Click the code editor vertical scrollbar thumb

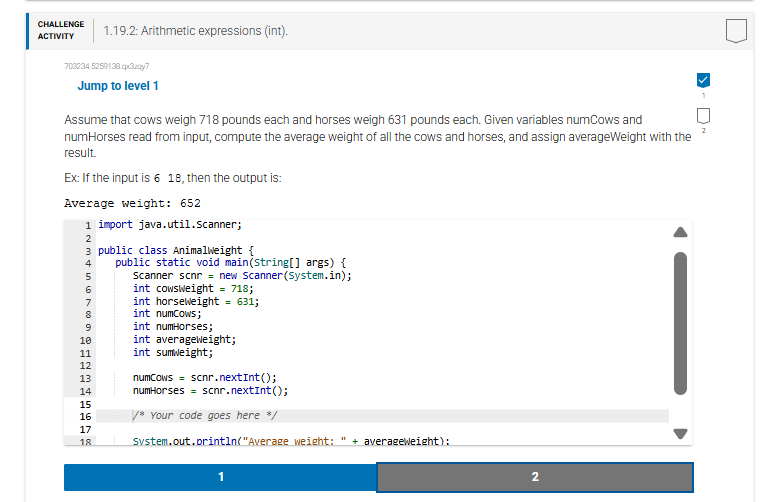coord(680,323)
